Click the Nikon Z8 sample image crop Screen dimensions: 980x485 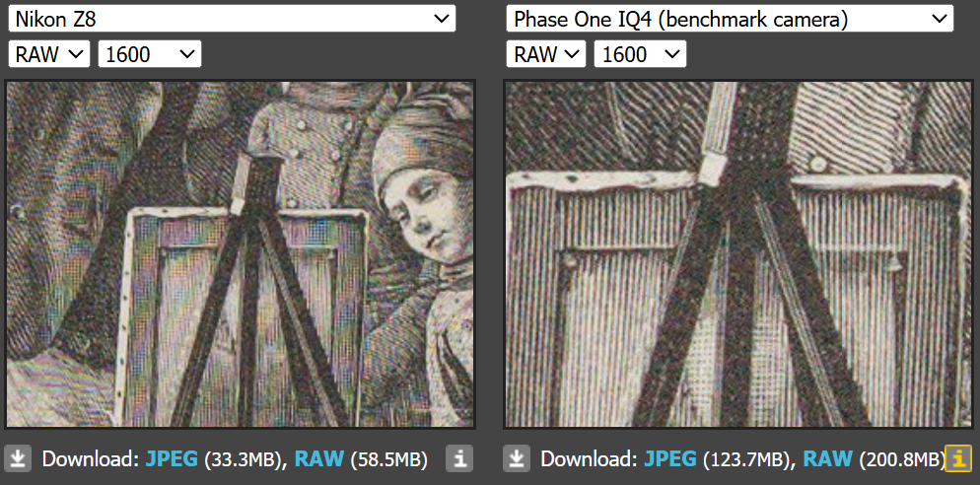point(241,254)
